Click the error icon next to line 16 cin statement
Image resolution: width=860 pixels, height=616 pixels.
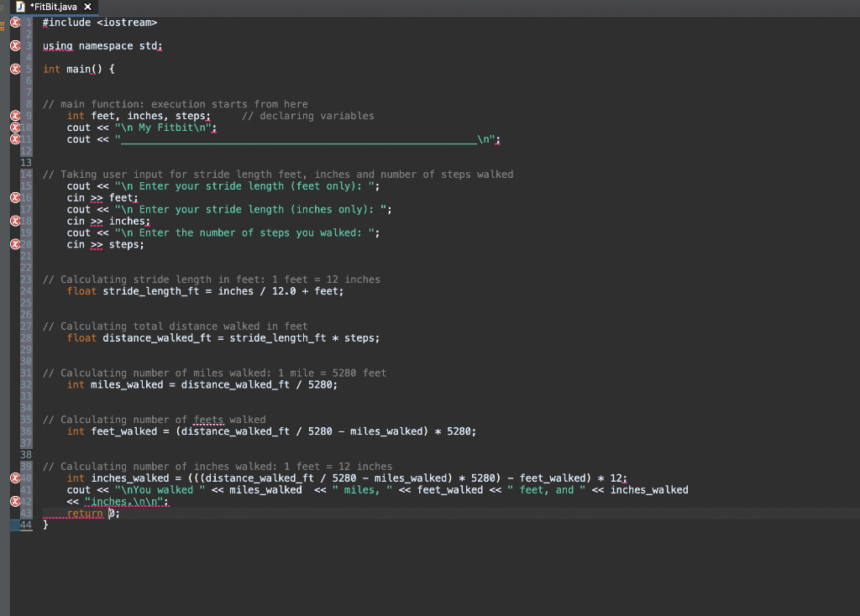click(14, 197)
